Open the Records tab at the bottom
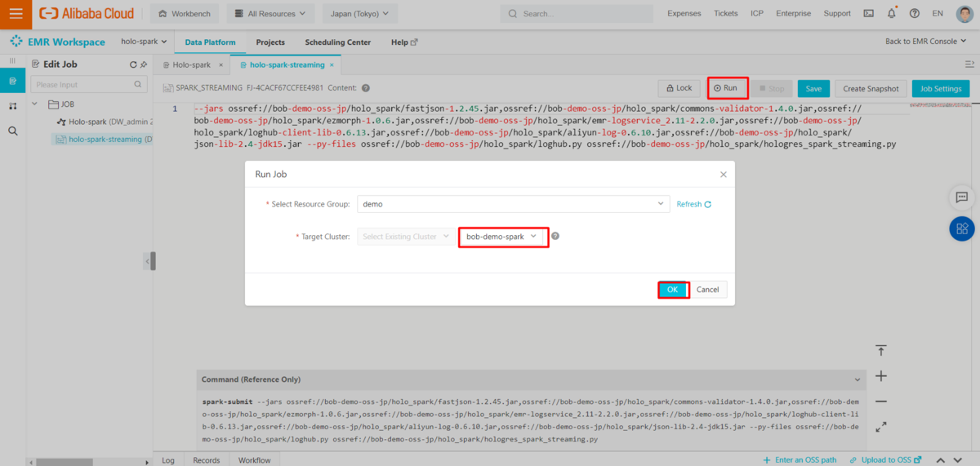This screenshot has height=466, width=980. pyautogui.click(x=206, y=459)
